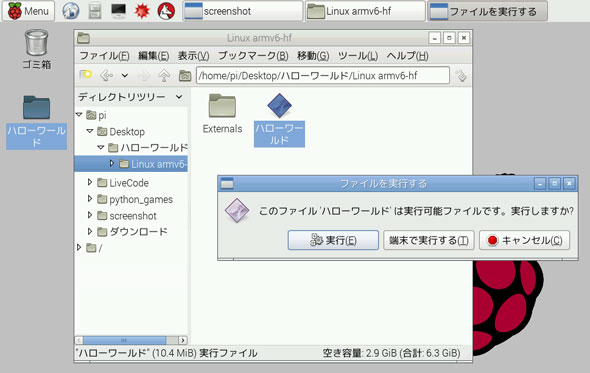This screenshot has width=590, height=373.
Task: Open the navigation history dropdown arrow
Action: pos(125,76)
